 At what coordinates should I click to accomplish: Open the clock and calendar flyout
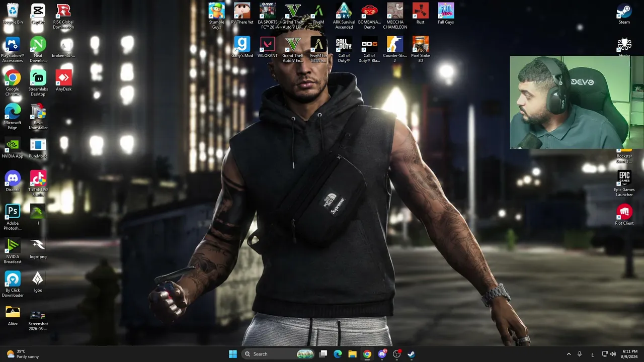(x=630, y=354)
